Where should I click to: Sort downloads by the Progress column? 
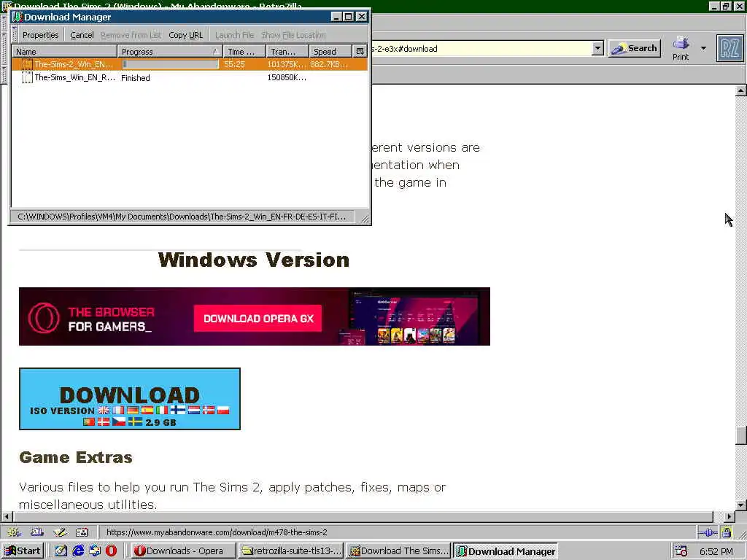170,52
